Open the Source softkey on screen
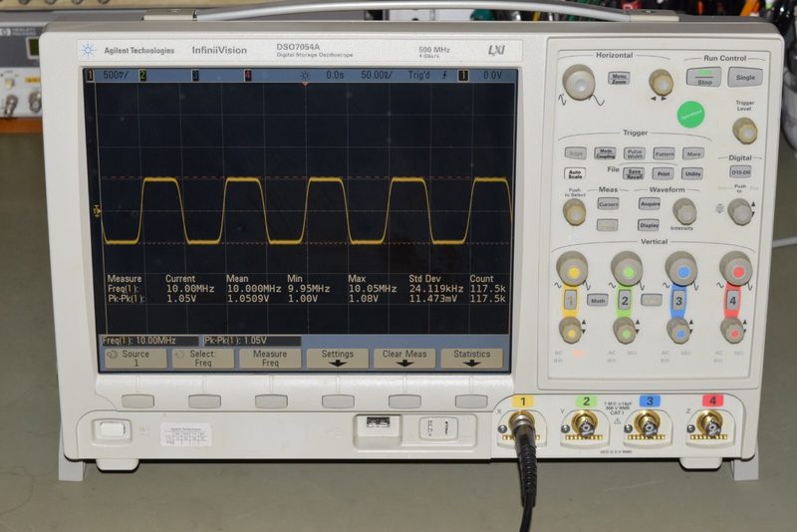The width and height of the screenshot is (797, 532). (x=135, y=358)
